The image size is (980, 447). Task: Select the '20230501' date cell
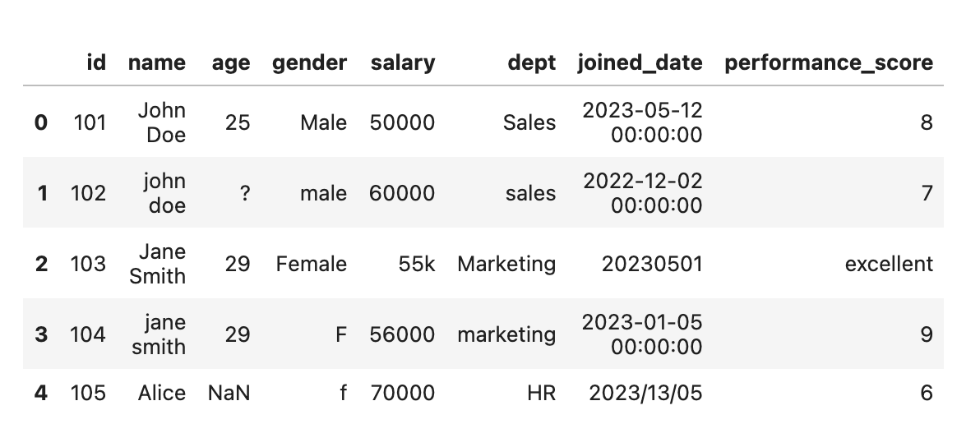tap(652, 264)
